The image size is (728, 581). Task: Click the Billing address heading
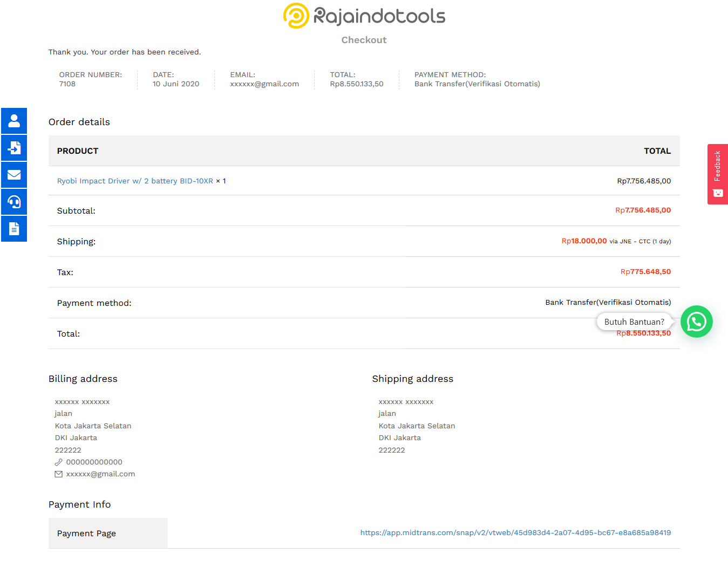(83, 379)
